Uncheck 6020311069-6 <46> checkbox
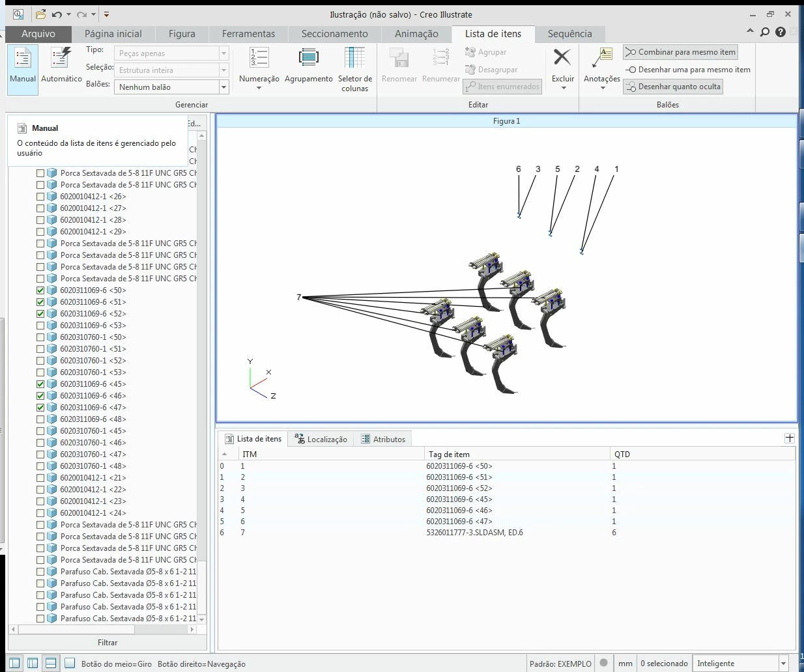The width and height of the screenshot is (804, 672). [x=40, y=396]
